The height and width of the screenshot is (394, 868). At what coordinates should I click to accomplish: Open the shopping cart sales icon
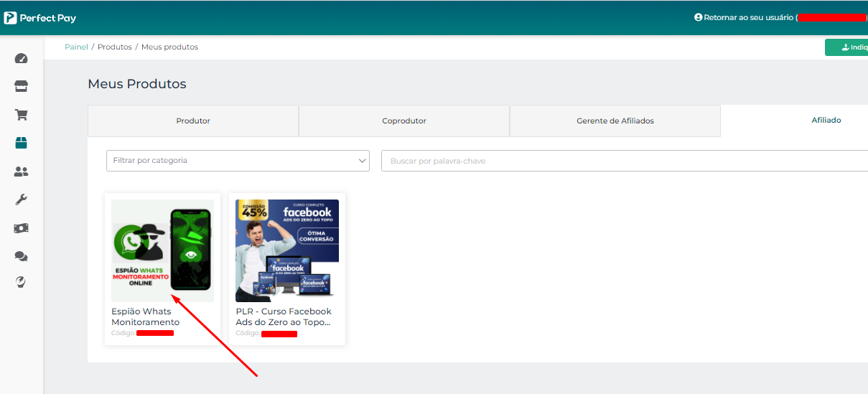[x=21, y=115]
